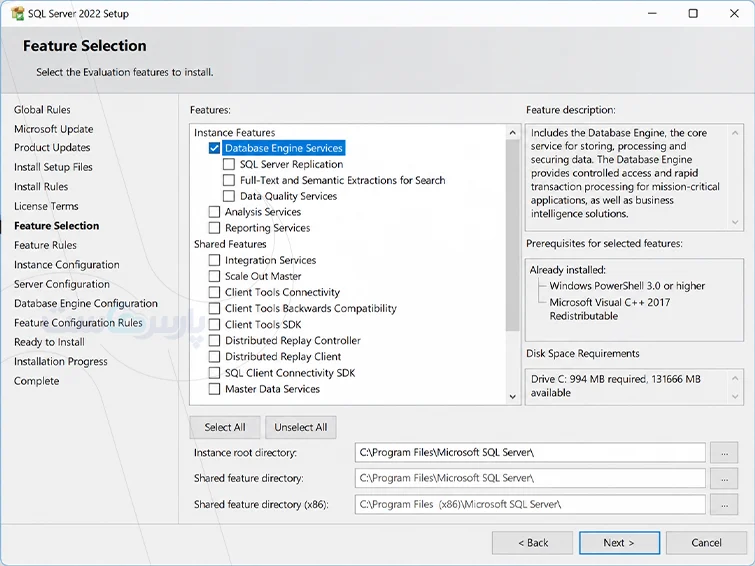Screen dimensions: 755x566
Task: Click the Select All button
Action: pos(225,427)
